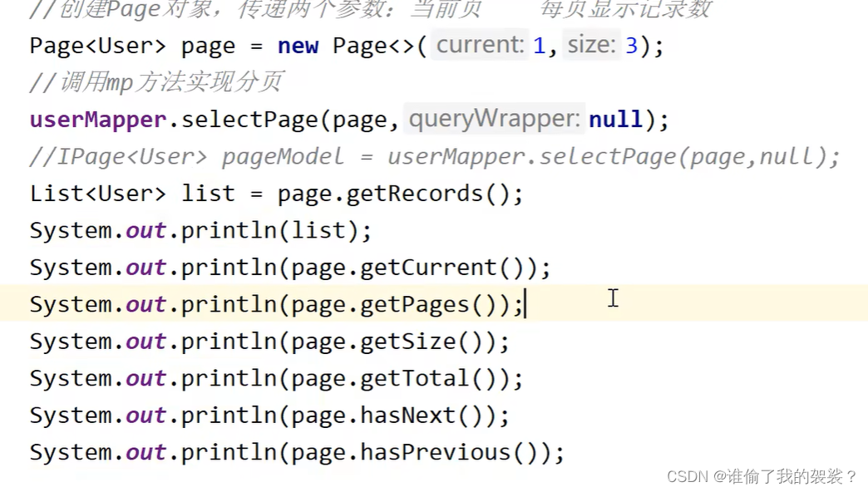Select the current: parameter hint
Viewport: 868px width, 492px height.
click(480, 46)
